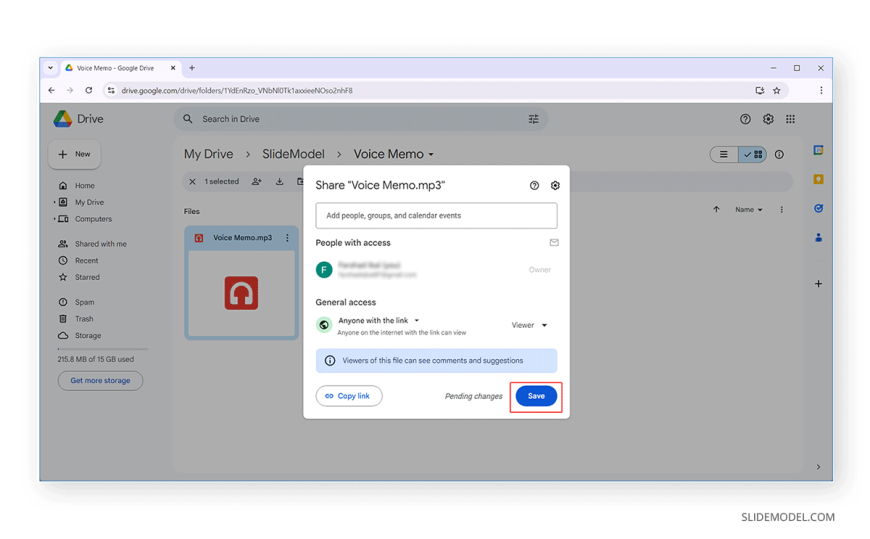The height and width of the screenshot is (539, 870).
Task: Open Voice Memo folder dropdown
Action: (393, 154)
